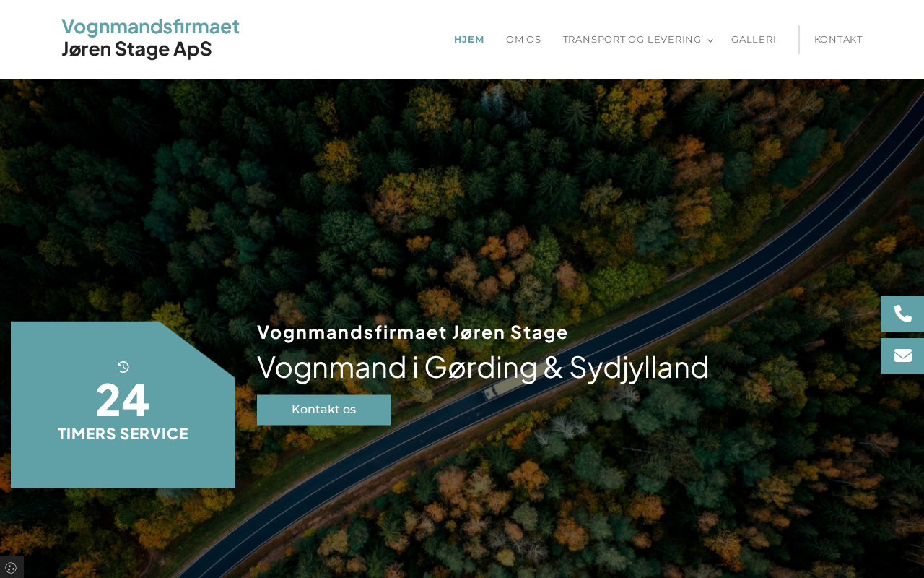This screenshot has width=924, height=578.
Task: Click the large 24 number
Action: tap(123, 400)
